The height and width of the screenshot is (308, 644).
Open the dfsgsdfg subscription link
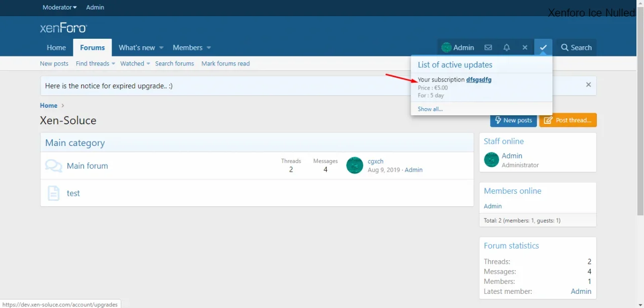click(x=478, y=80)
